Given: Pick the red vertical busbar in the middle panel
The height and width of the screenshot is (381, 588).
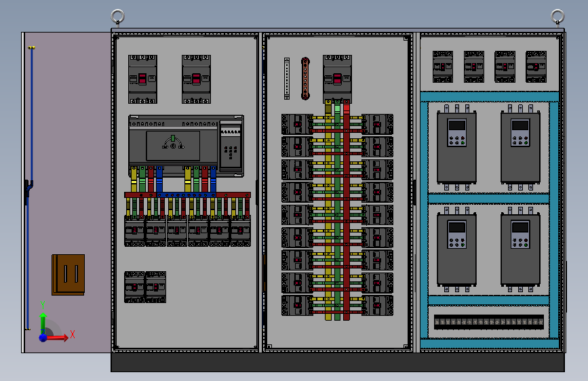Looking at the screenshot, I should pos(347,210).
